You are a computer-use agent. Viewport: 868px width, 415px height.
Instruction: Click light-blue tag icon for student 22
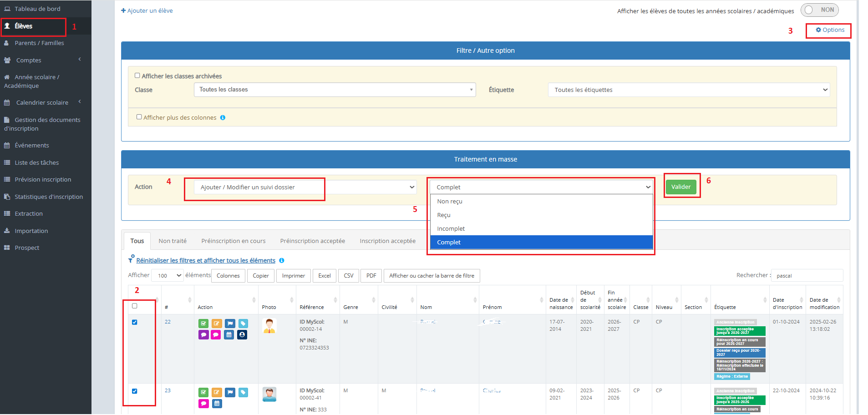point(243,324)
